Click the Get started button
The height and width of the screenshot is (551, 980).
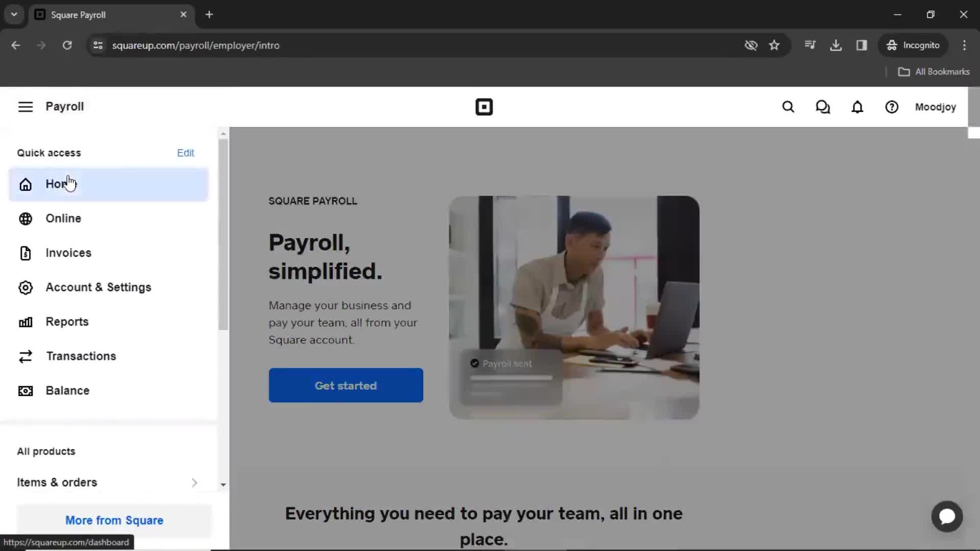point(345,386)
